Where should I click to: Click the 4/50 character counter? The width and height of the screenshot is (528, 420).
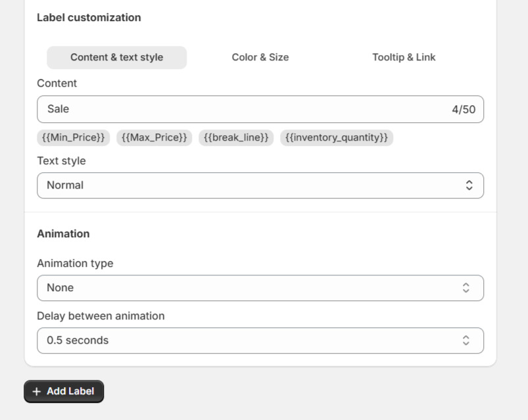coord(464,109)
